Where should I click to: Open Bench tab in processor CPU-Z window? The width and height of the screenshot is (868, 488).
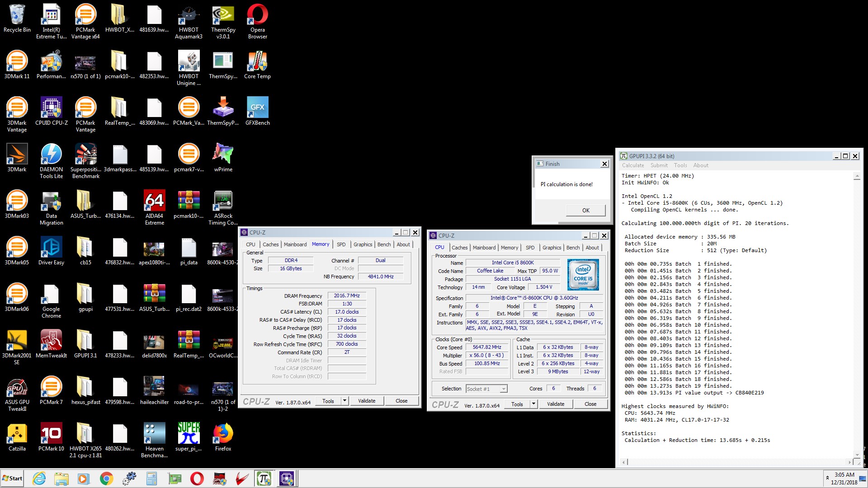(x=573, y=248)
